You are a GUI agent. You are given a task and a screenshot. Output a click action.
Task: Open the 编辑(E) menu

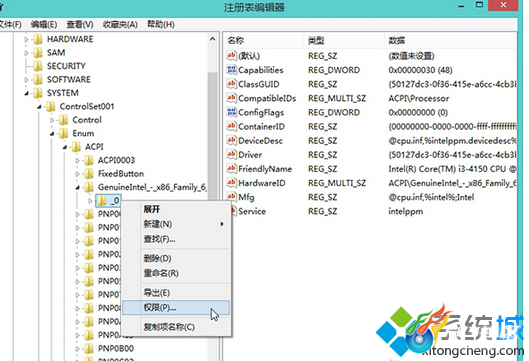pyautogui.click(x=44, y=24)
